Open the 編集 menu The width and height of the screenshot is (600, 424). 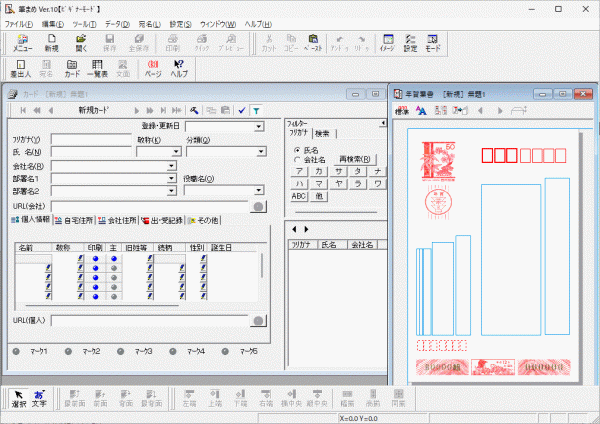click(x=53, y=24)
